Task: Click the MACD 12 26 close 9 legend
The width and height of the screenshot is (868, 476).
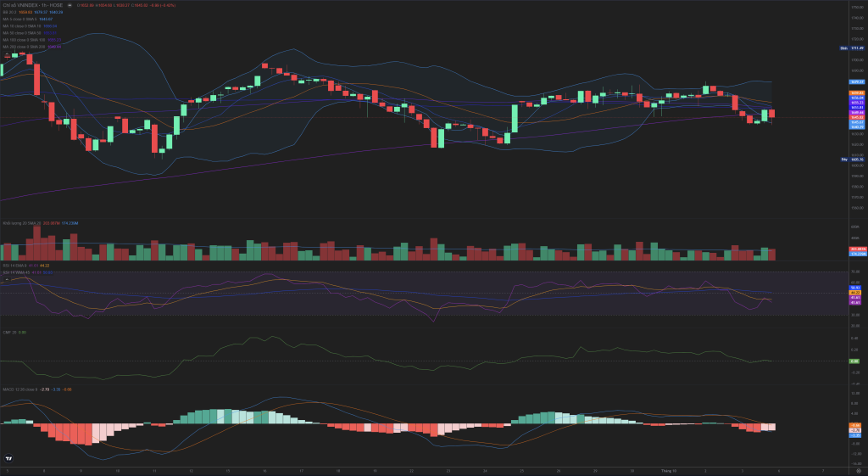Action: pos(20,389)
